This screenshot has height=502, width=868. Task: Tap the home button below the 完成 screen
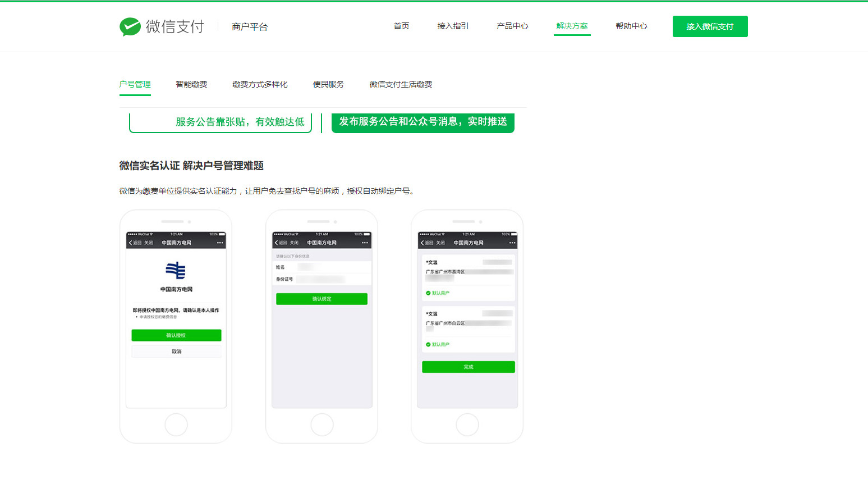[x=467, y=425]
